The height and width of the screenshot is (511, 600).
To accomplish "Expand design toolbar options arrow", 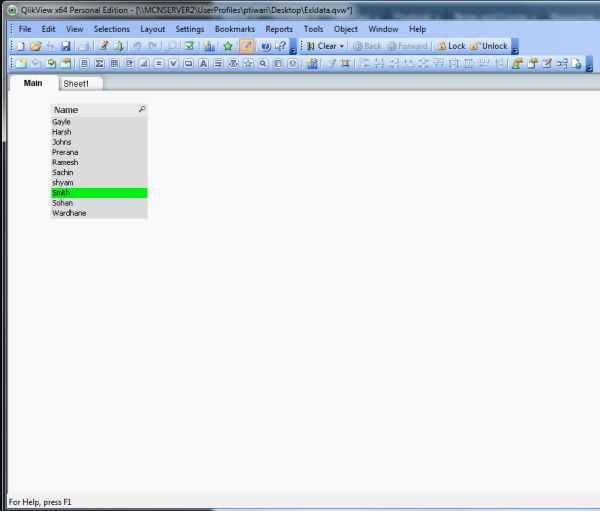I will pos(589,64).
